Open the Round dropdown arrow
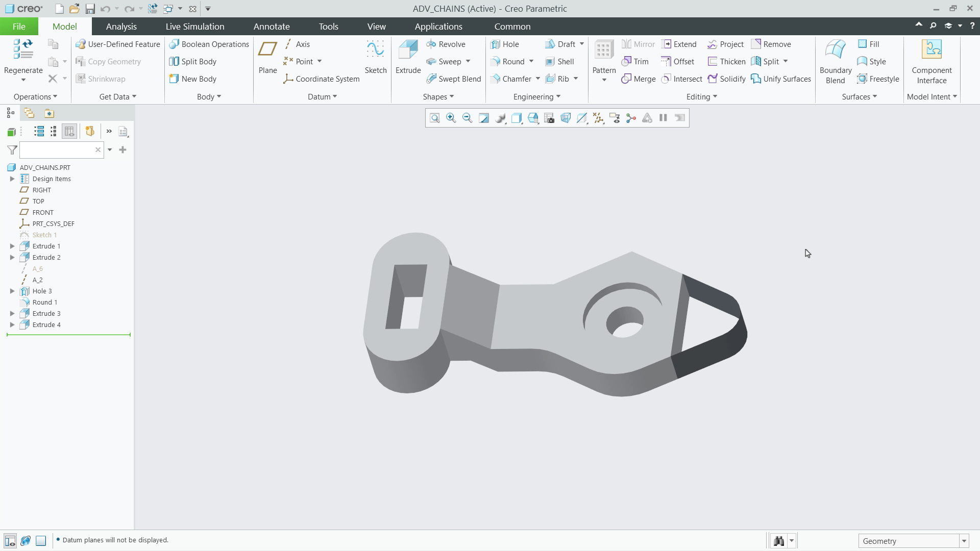 click(531, 62)
